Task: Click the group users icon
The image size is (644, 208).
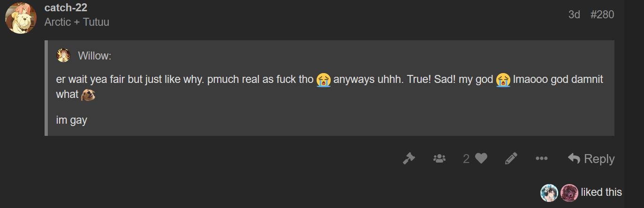Action: 439,159
